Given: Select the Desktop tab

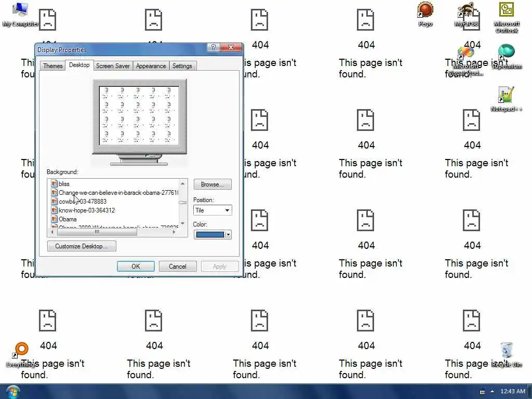Looking at the screenshot, I should coord(79,65).
